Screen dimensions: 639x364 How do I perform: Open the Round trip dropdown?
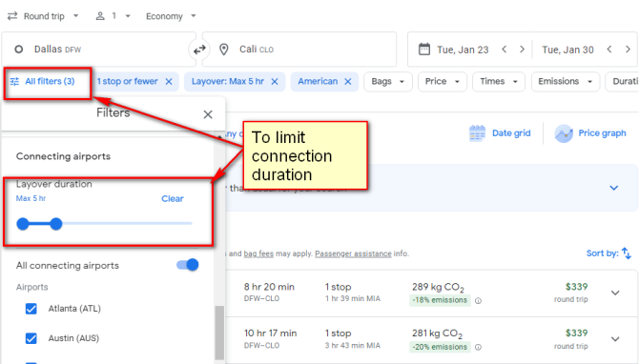[x=43, y=16]
